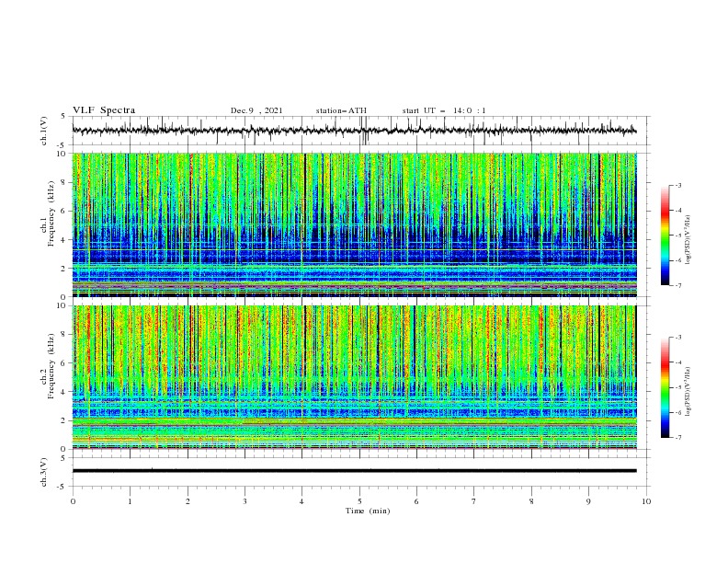Click the ch.3 flat black voltage trace

pyautogui.click(x=354, y=471)
